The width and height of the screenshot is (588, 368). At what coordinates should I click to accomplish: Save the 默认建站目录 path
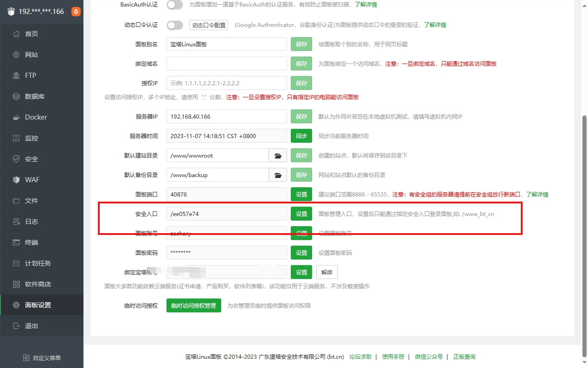(x=301, y=156)
